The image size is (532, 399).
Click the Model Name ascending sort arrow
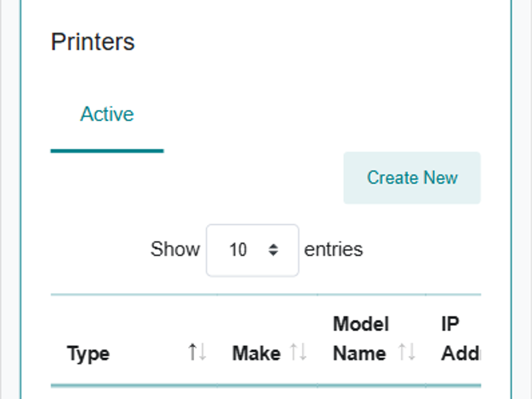(402, 352)
